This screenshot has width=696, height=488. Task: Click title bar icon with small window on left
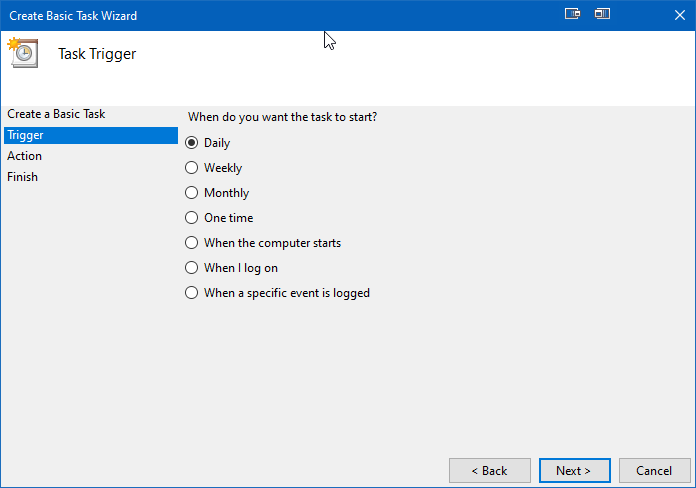coord(602,14)
